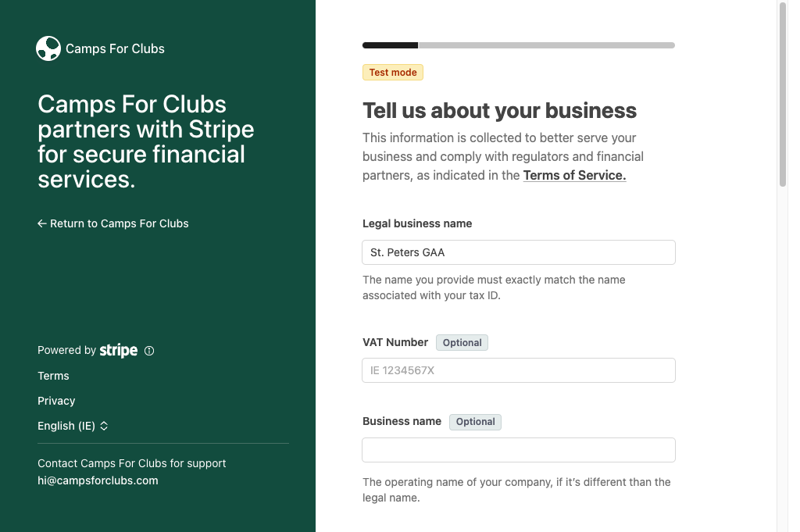The width and height of the screenshot is (800, 532).
Task: Click the Camps For Clubs football logo
Action: 48,48
